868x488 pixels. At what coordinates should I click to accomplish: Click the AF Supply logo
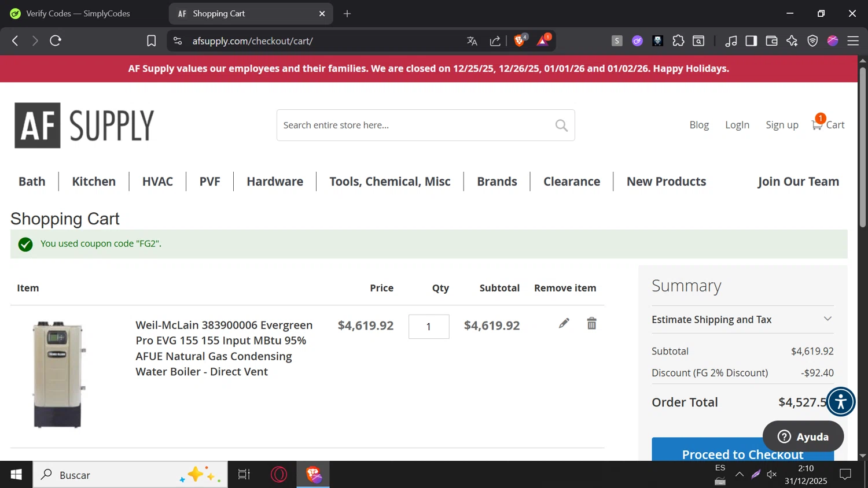tap(84, 125)
